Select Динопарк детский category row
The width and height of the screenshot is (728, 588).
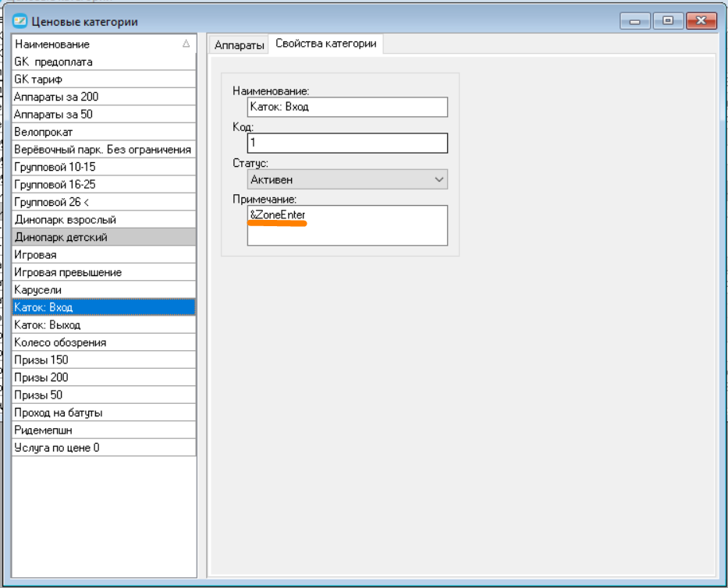point(104,237)
